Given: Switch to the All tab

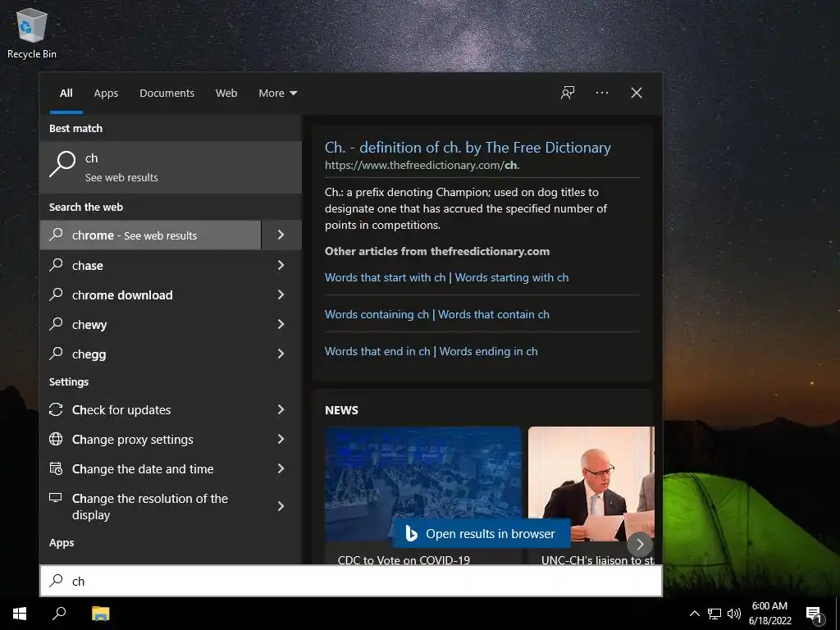Looking at the screenshot, I should 66,94.
